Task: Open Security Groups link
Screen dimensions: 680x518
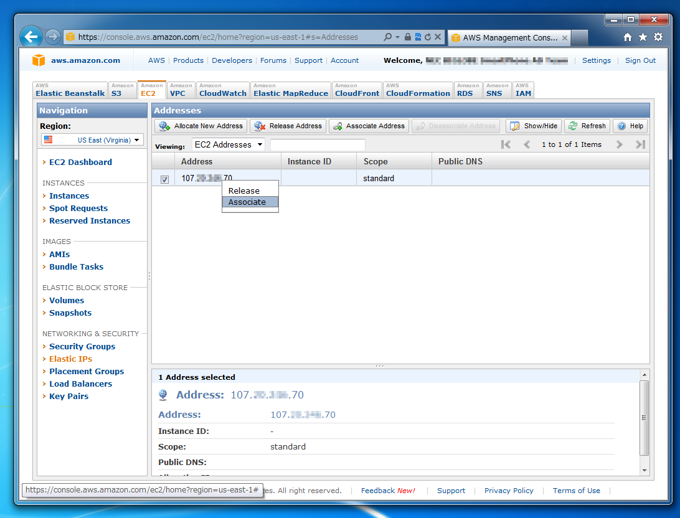Action: pos(82,346)
